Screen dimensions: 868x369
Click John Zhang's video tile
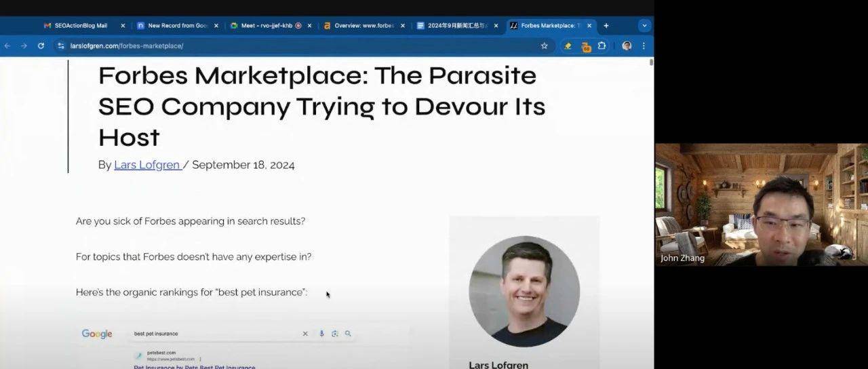(x=762, y=204)
